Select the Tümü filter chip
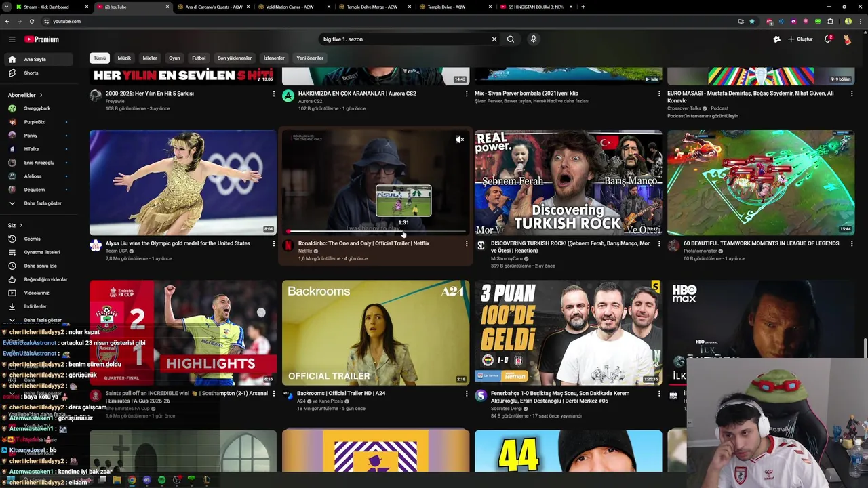Viewport: 868px width, 488px height. (x=100, y=58)
